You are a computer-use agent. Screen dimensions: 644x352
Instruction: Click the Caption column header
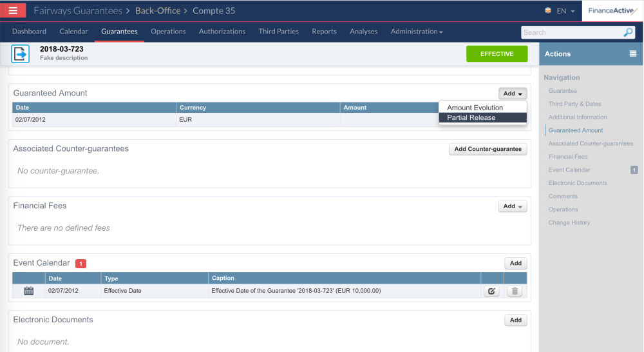tap(344, 279)
